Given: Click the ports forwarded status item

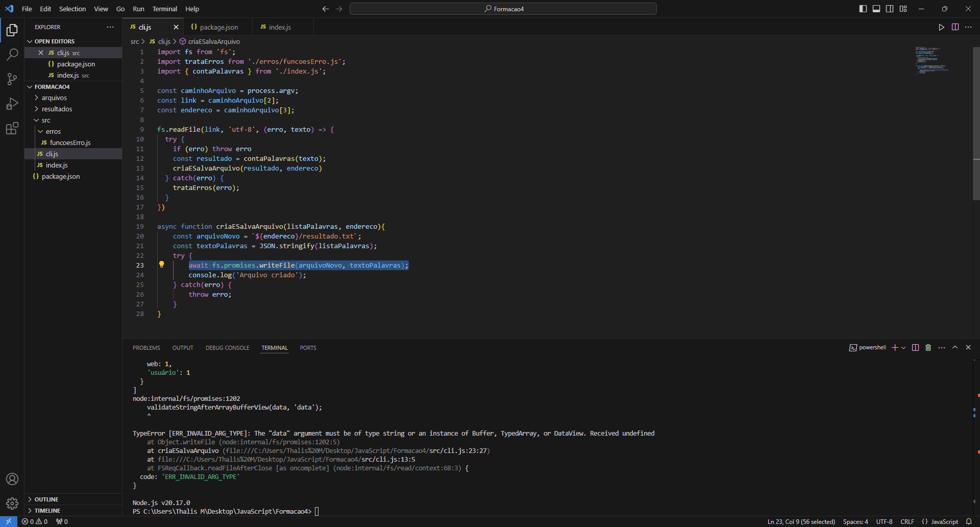Looking at the screenshot, I should point(62,521).
